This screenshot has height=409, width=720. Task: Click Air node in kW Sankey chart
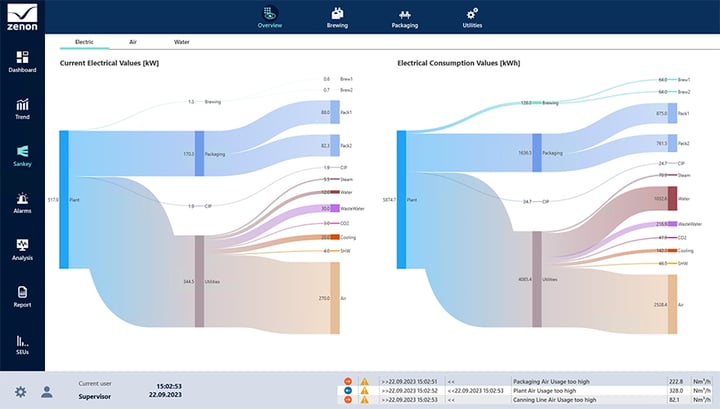coord(335,298)
